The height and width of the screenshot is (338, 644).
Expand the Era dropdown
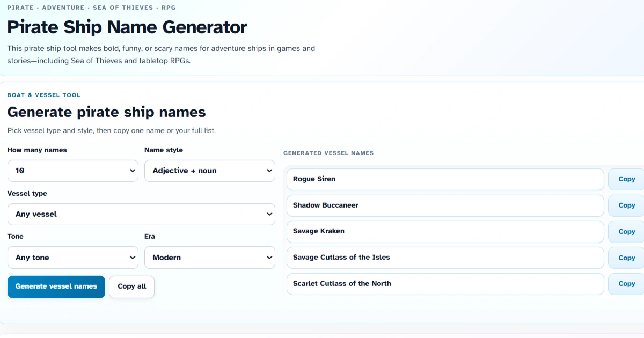[210, 258]
